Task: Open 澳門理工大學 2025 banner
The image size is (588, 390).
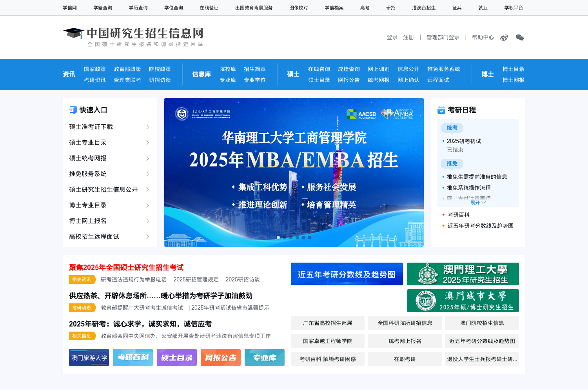Action: (463, 274)
